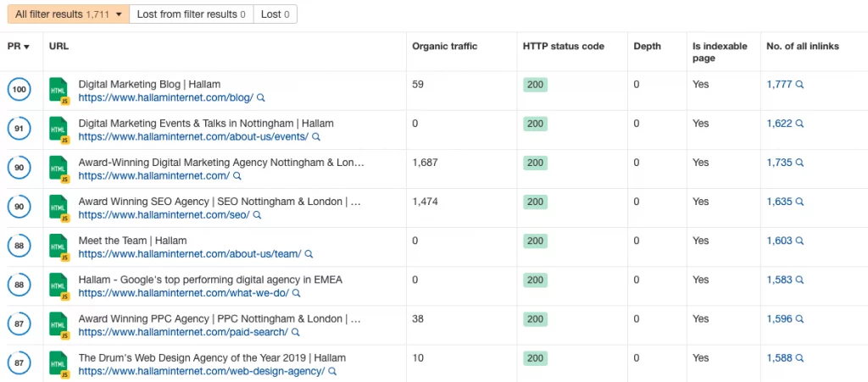Image resolution: width=868 pixels, height=382 pixels.
Task: Click magnifier icon beside the /blog/ URL
Action: click(x=261, y=98)
